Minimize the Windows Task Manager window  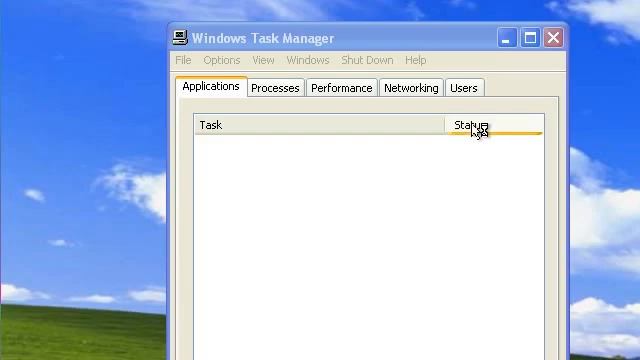pos(507,38)
